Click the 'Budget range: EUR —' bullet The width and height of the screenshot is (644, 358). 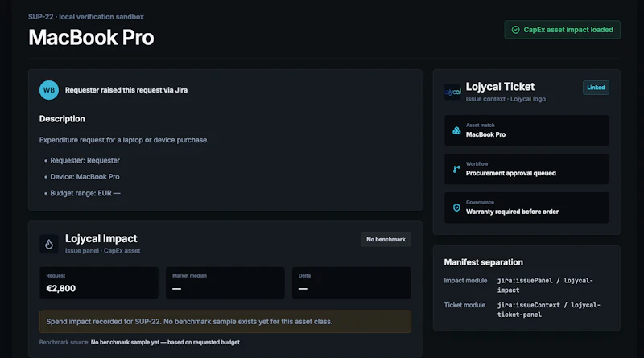pos(85,193)
